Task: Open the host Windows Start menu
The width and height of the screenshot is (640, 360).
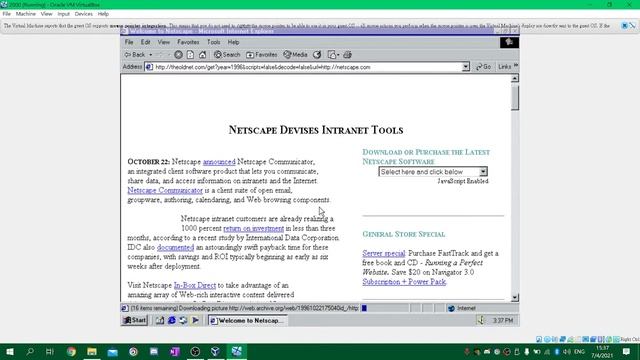Action: coord(10,352)
